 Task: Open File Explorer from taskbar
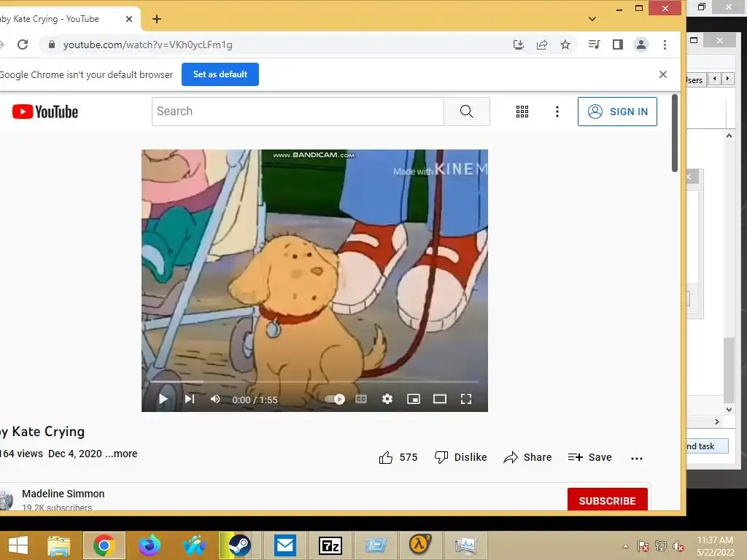point(59,545)
